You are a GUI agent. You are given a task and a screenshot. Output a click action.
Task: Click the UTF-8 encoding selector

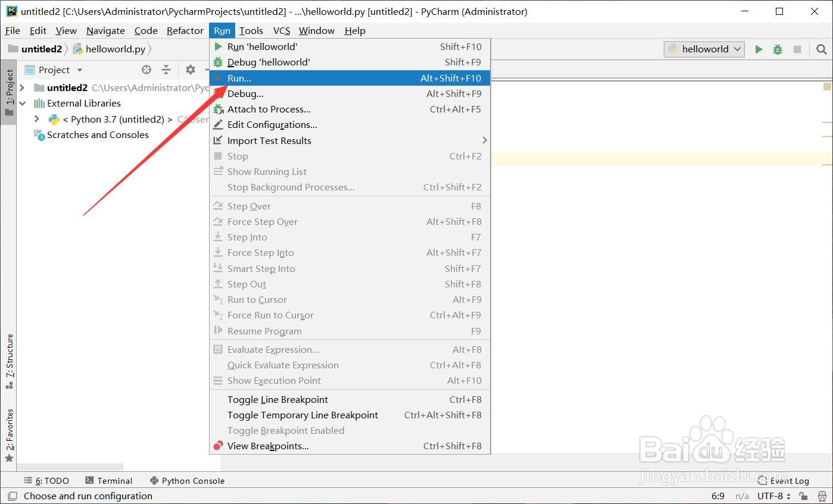click(774, 496)
